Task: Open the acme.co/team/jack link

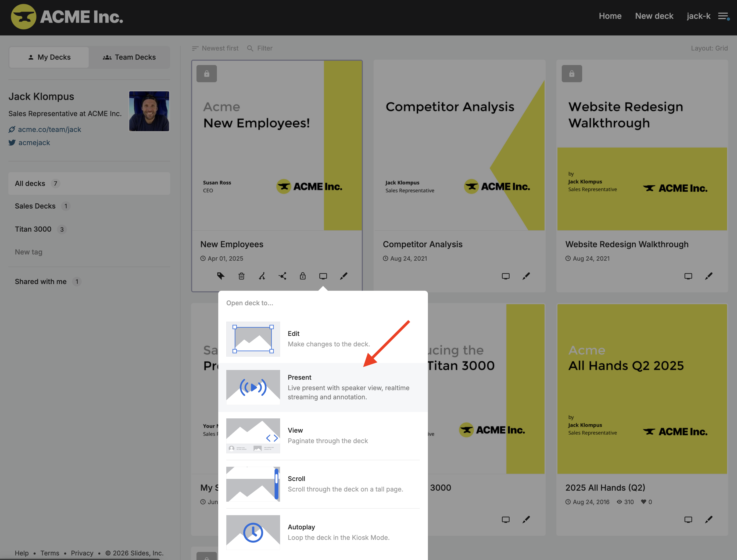Action: pos(49,129)
